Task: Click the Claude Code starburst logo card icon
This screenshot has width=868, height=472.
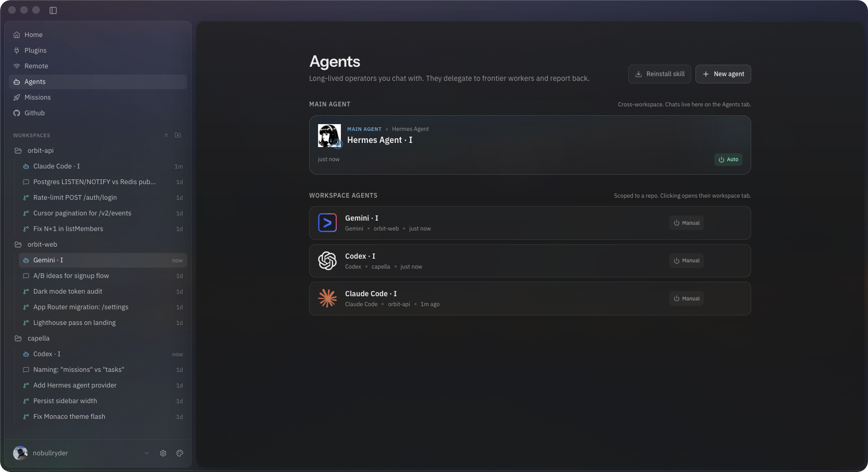Action: coord(327,298)
